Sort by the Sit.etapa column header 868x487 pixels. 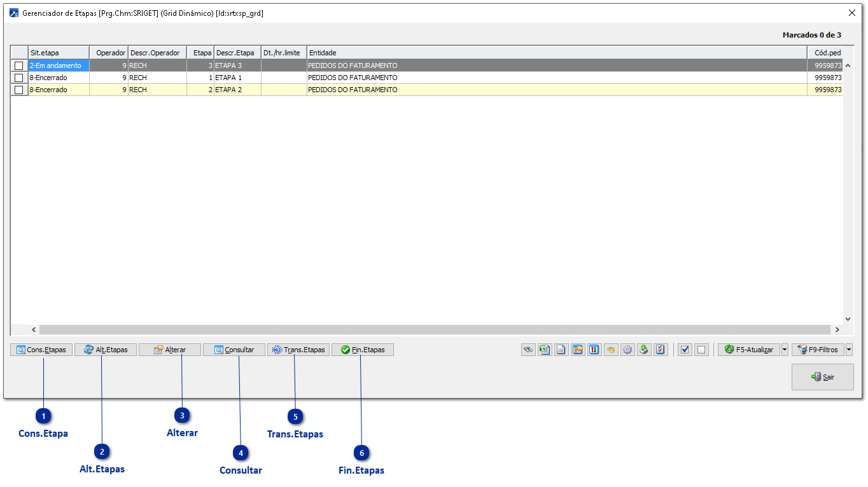(59, 53)
